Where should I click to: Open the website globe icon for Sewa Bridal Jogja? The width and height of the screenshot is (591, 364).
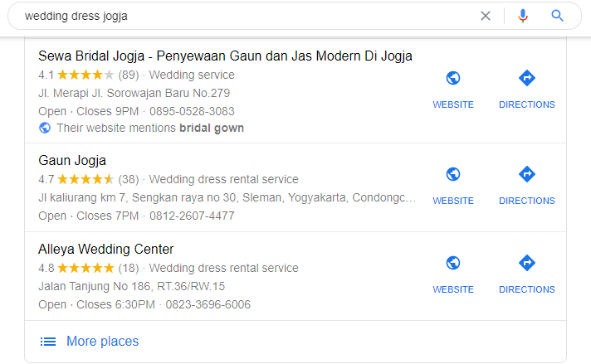click(x=453, y=78)
